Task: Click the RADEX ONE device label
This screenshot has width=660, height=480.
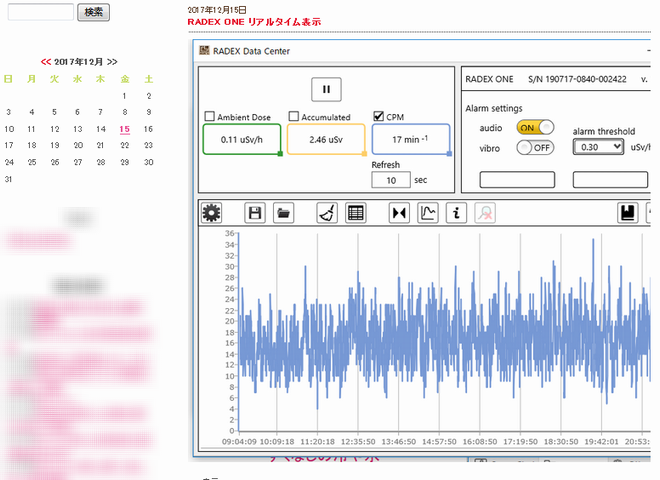Action: click(x=489, y=79)
